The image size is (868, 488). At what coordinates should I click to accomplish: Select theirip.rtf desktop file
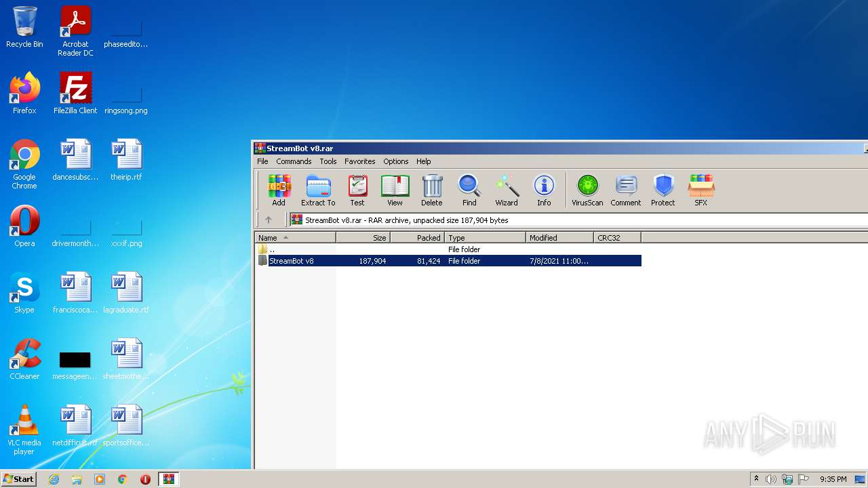126,160
